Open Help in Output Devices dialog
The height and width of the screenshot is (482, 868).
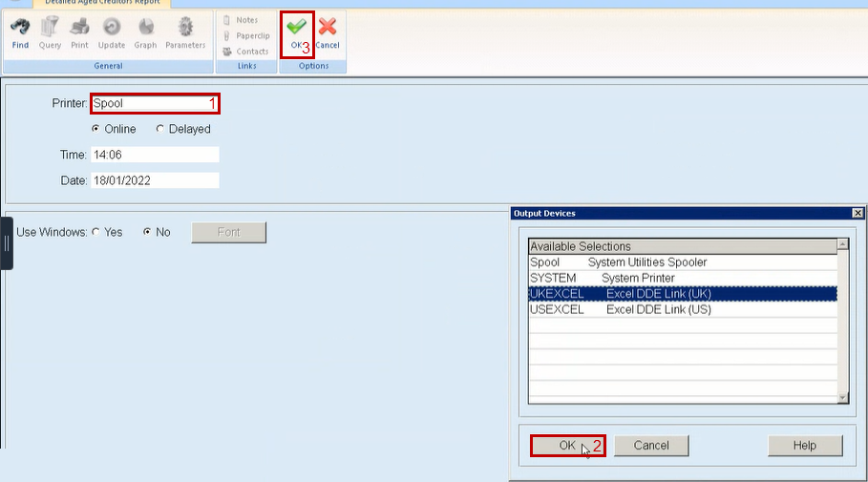[805, 446]
